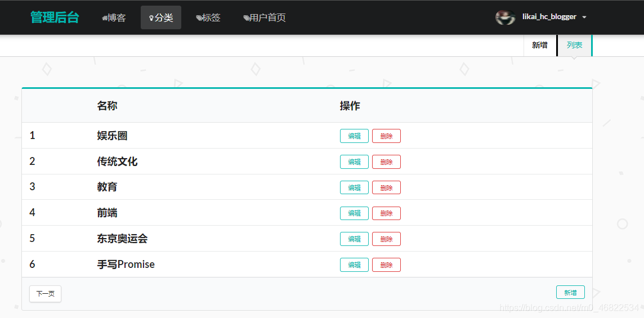Open the 博客 menu item
Image resolution: width=644 pixels, height=318 pixels.
(x=114, y=17)
